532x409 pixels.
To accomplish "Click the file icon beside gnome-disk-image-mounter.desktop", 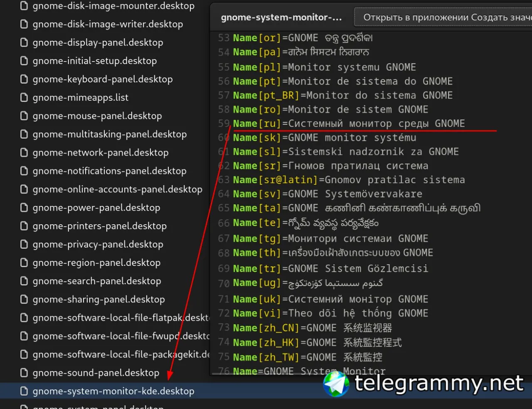I will [x=24, y=6].
